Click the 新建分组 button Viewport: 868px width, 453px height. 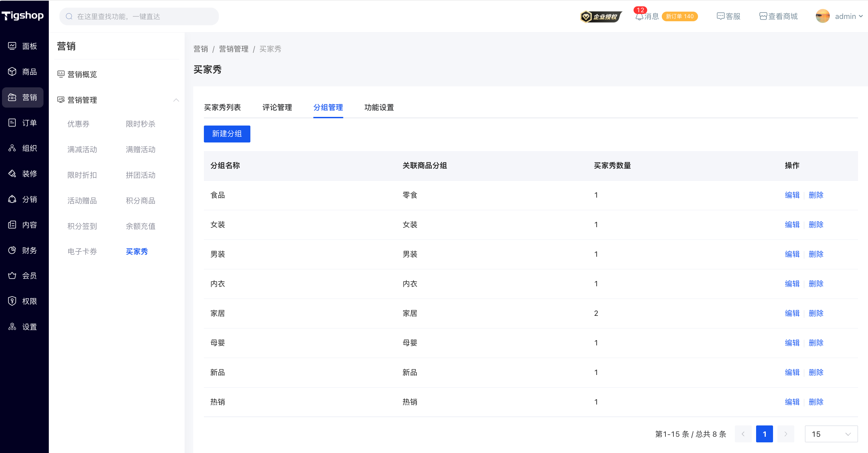tap(227, 134)
